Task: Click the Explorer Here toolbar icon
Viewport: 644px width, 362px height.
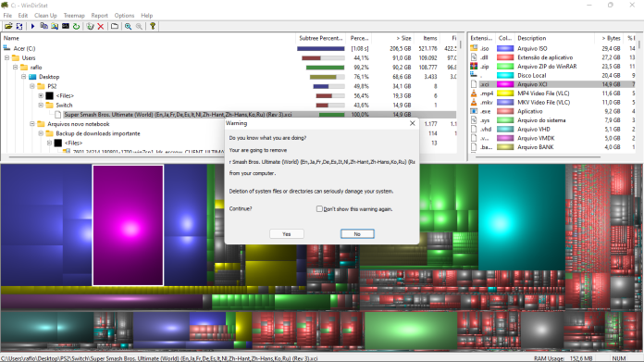Action: 55,26
